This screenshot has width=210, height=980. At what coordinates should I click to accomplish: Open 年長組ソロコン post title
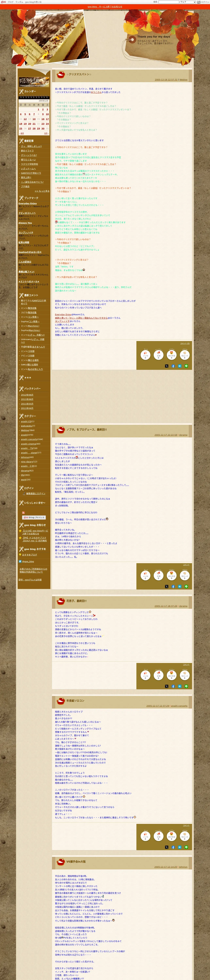tap(75, 701)
